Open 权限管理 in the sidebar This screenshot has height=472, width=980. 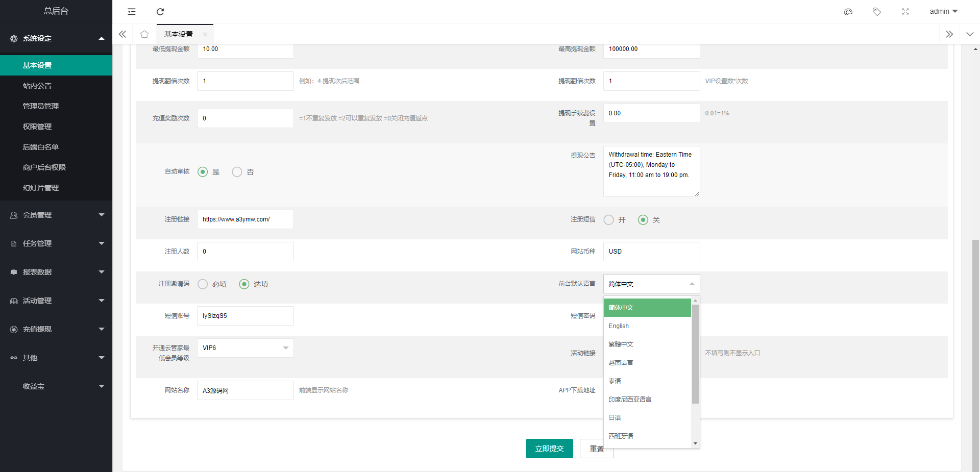[56, 127]
